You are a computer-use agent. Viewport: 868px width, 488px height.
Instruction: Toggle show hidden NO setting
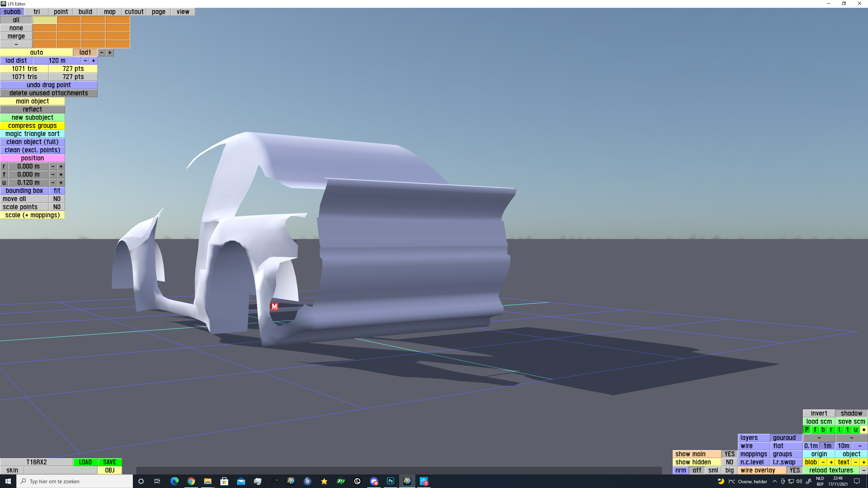click(x=729, y=462)
